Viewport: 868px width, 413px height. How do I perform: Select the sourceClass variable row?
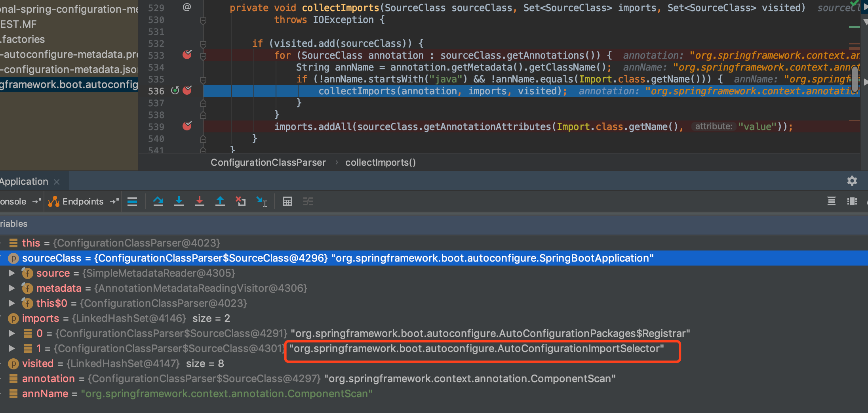[434, 258]
